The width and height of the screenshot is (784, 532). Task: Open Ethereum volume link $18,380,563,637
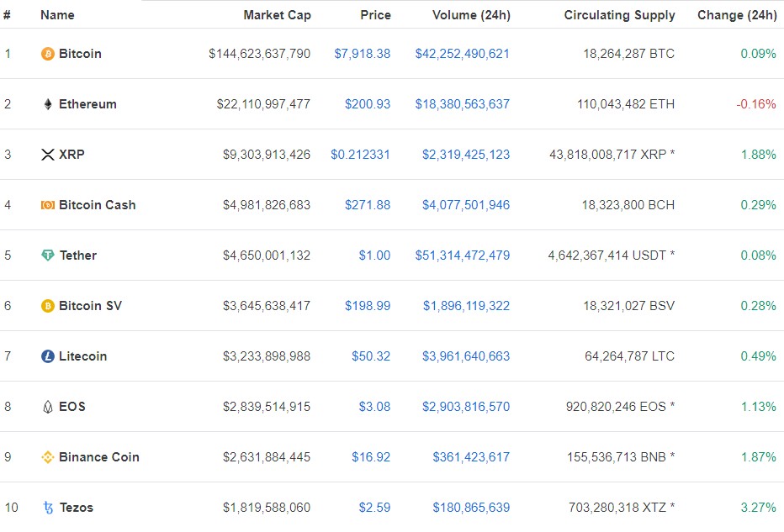click(462, 104)
